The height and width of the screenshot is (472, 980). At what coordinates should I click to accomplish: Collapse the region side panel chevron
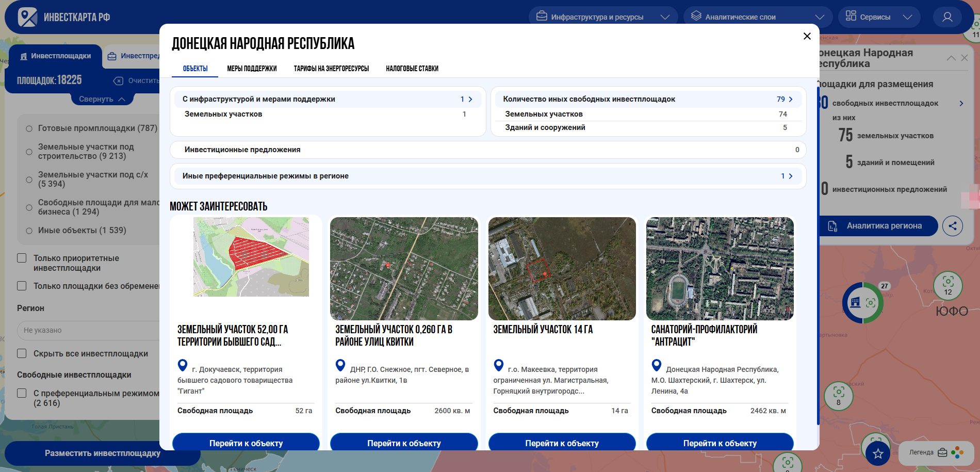tap(951, 58)
